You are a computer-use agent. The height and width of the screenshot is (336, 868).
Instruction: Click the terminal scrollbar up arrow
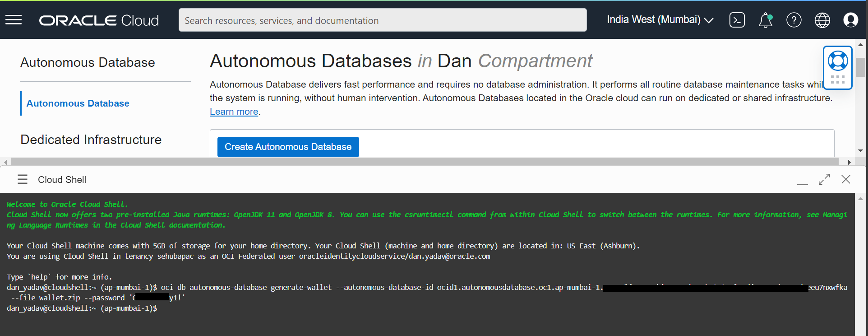[x=860, y=198]
